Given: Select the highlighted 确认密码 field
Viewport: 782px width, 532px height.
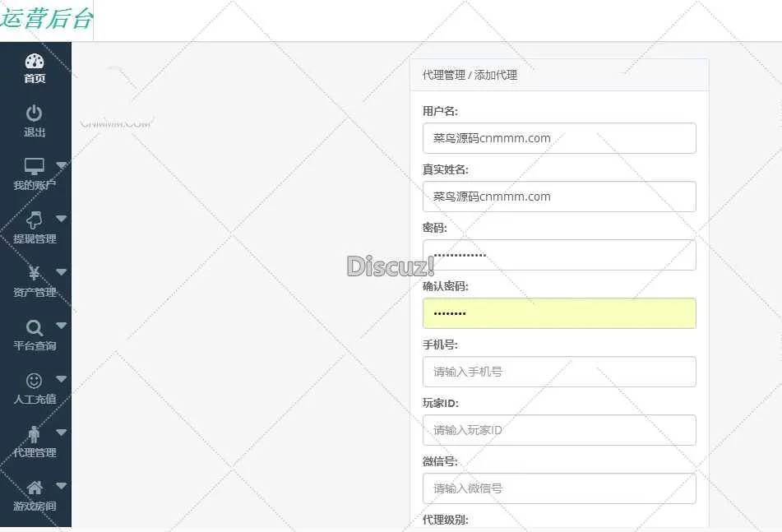Looking at the screenshot, I should click(x=559, y=313).
